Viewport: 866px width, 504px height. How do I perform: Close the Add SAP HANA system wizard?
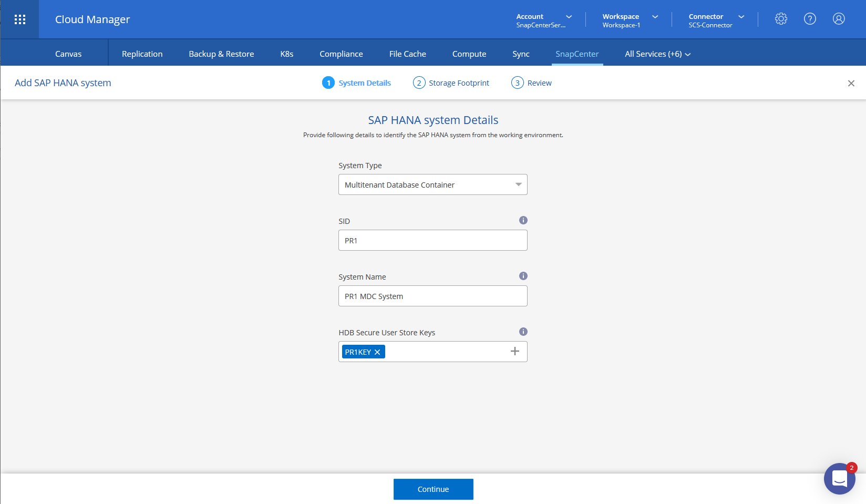(851, 83)
